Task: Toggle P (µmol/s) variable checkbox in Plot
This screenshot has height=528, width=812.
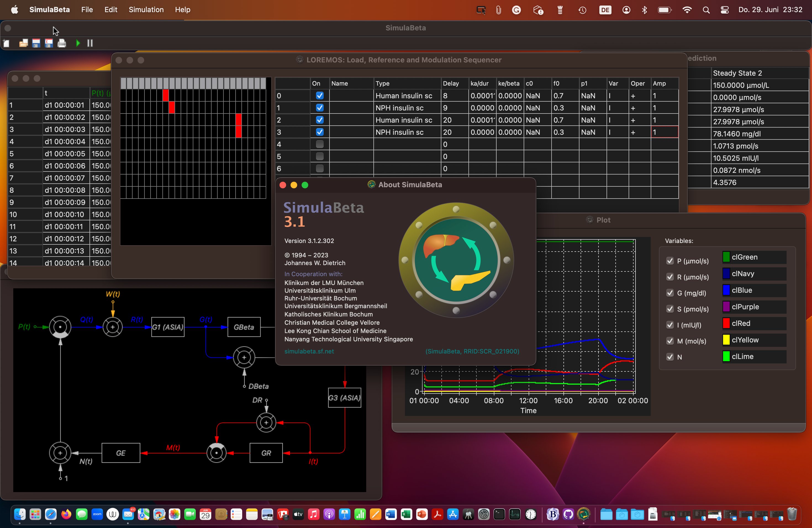Action: click(670, 261)
